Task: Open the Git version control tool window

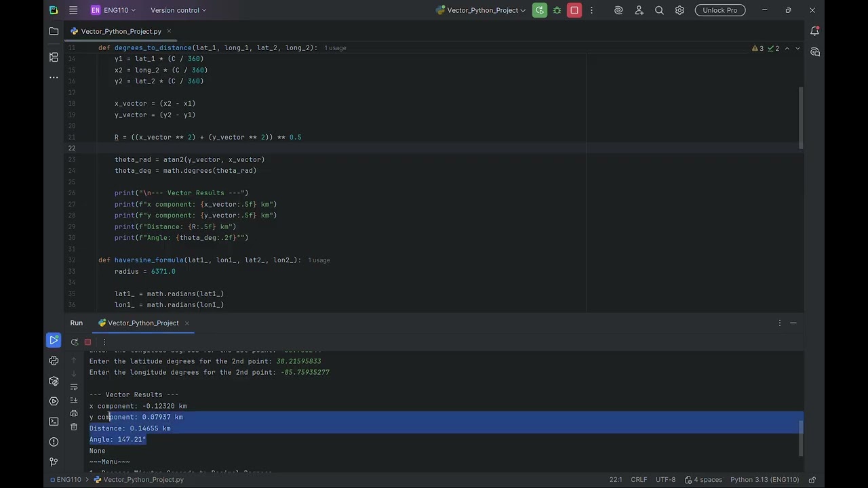Action: (x=54, y=462)
